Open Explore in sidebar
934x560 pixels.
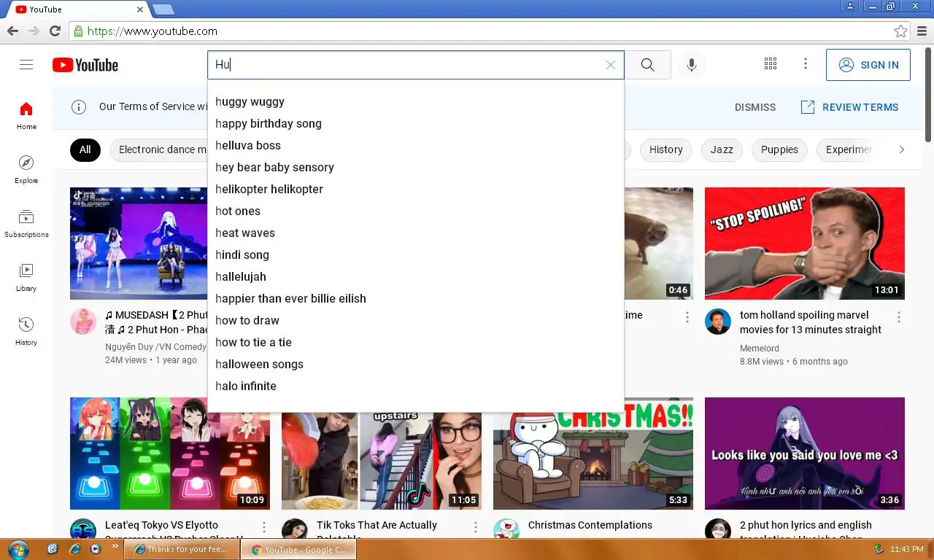click(x=26, y=169)
